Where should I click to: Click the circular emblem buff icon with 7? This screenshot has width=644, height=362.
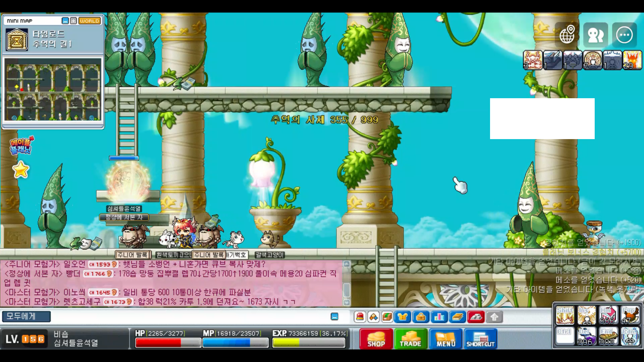pos(592,60)
